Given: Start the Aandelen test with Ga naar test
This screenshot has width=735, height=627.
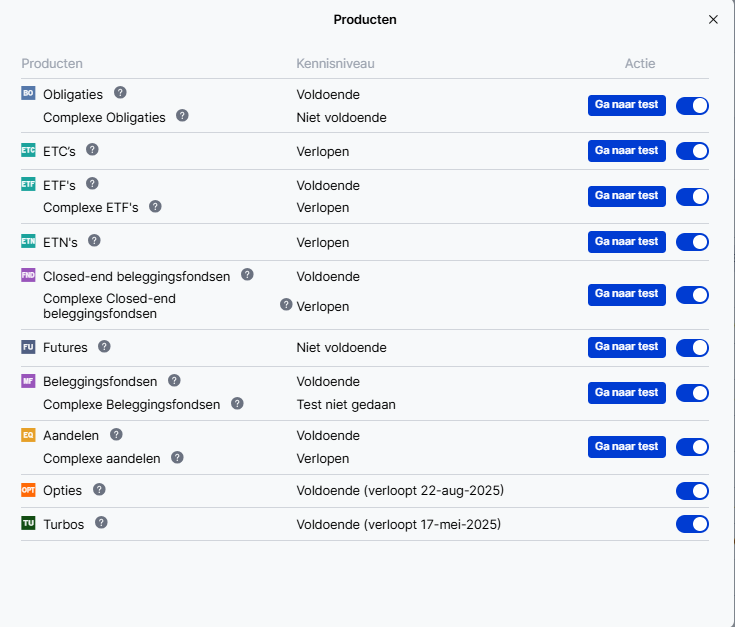Looking at the screenshot, I should click(x=627, y=447).
